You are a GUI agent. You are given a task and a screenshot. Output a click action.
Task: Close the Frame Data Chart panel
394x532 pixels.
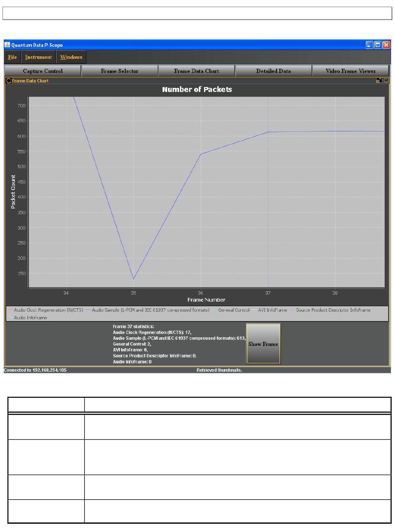tap(386, 80)
